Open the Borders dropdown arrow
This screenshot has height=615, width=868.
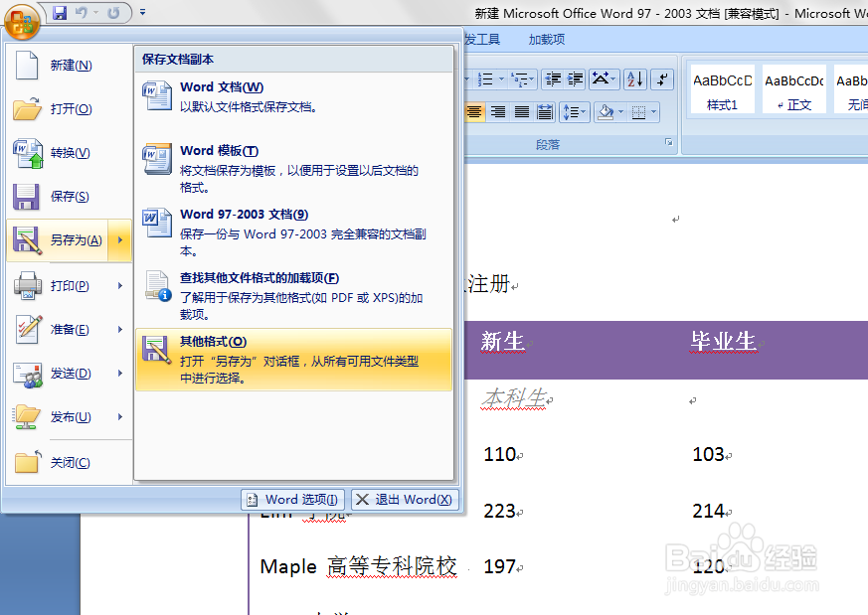point(652,113)
